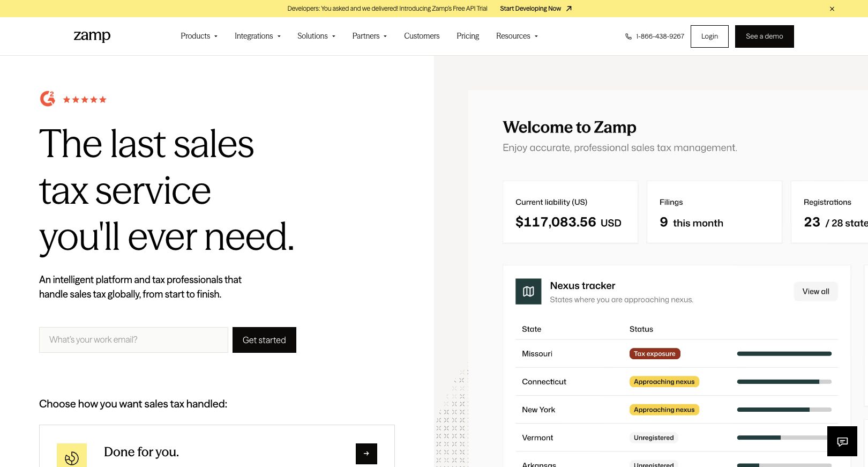Screen dimensions: 868x467
Task: Expand the Products dropdown
Action: tap(199, 36)
